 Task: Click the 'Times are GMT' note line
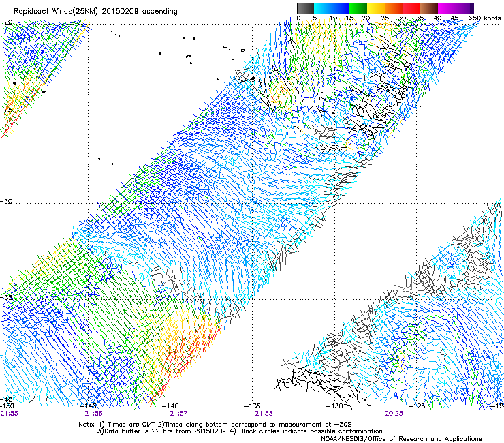[215, 425]
